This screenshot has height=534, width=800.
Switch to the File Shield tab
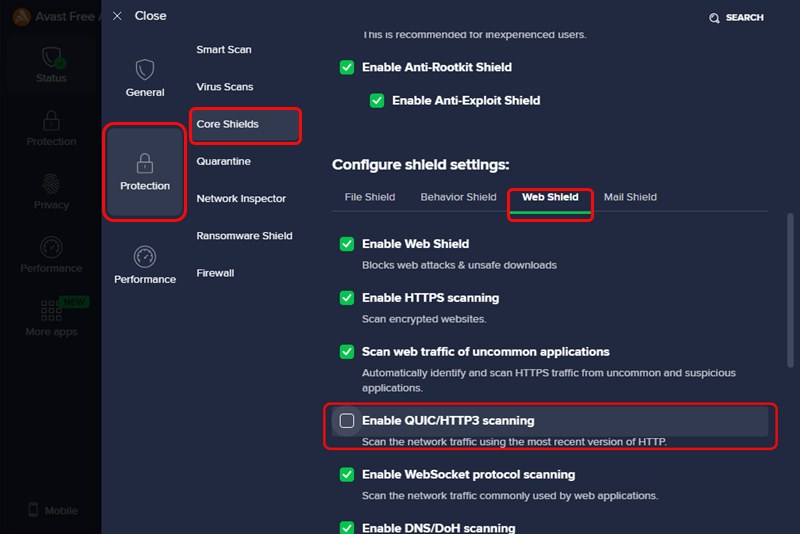[370, 197]
